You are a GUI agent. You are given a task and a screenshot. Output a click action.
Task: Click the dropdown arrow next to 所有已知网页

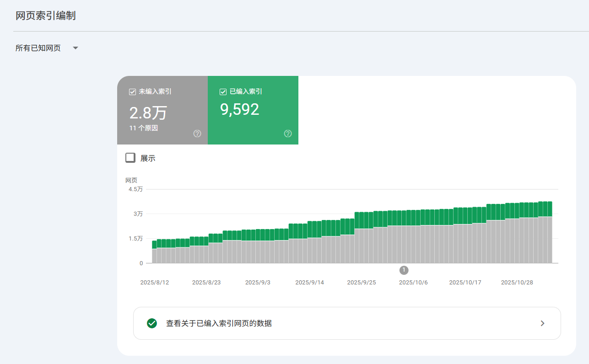75,48
